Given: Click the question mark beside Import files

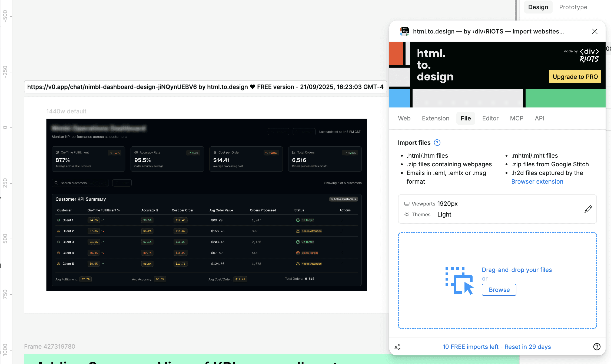Looking at the screenshot, I should (x=437, y=143).
